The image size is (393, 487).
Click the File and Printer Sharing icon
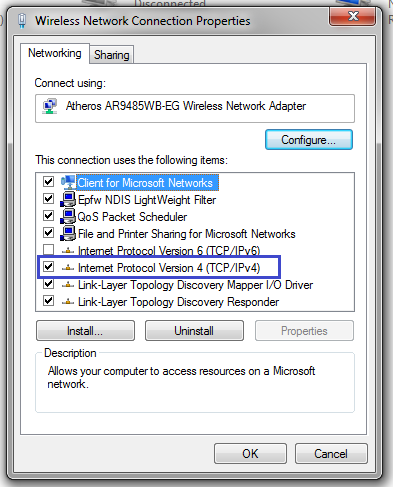(x=68, y=233)
